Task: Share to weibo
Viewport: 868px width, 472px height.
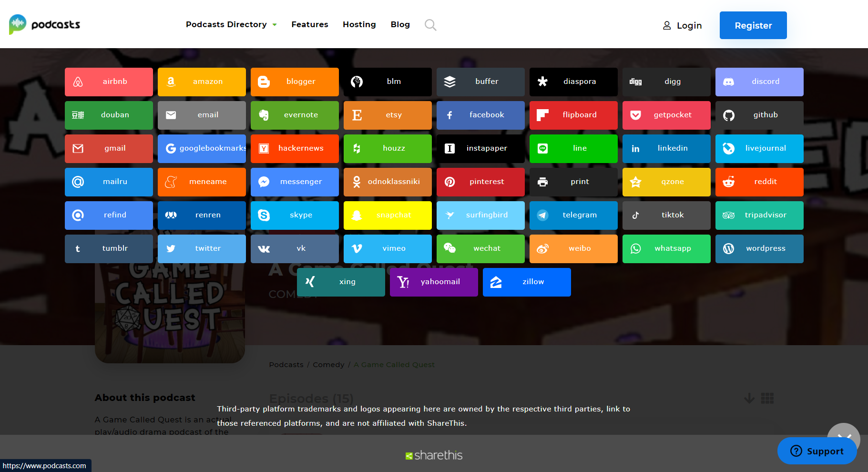Action: [573, 249]
